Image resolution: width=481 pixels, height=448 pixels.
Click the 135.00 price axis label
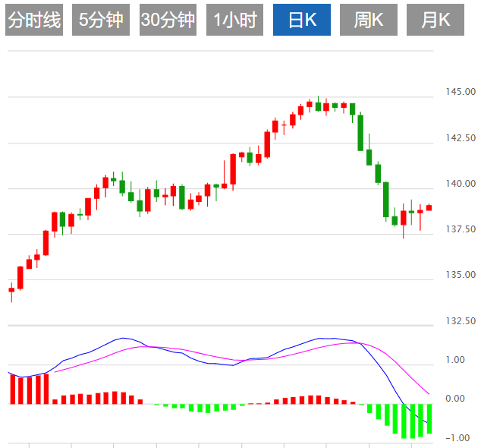click(461, 275)
